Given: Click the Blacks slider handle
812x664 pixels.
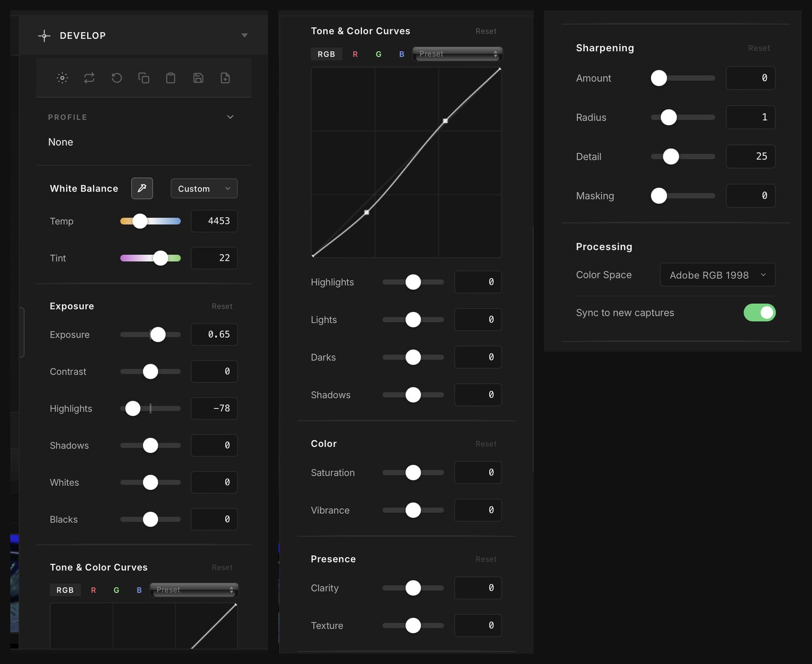Looking at the screenshot, I should coord(150,519).
